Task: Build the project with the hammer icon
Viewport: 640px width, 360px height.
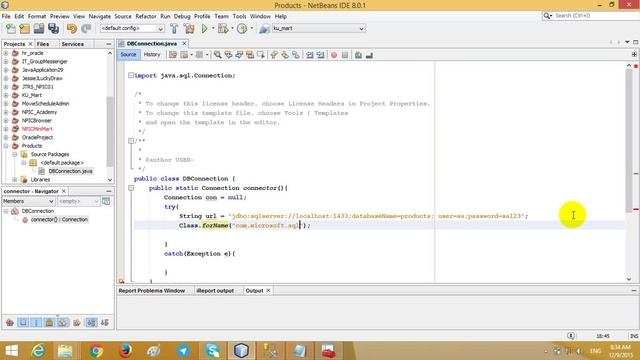Action: coord(174,28)
